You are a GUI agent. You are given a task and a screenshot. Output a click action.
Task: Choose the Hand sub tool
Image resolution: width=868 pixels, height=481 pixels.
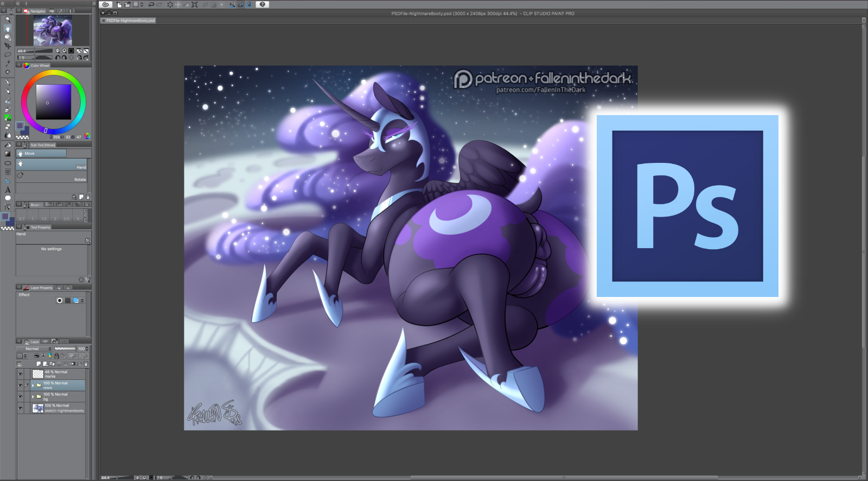coord(52,164)
